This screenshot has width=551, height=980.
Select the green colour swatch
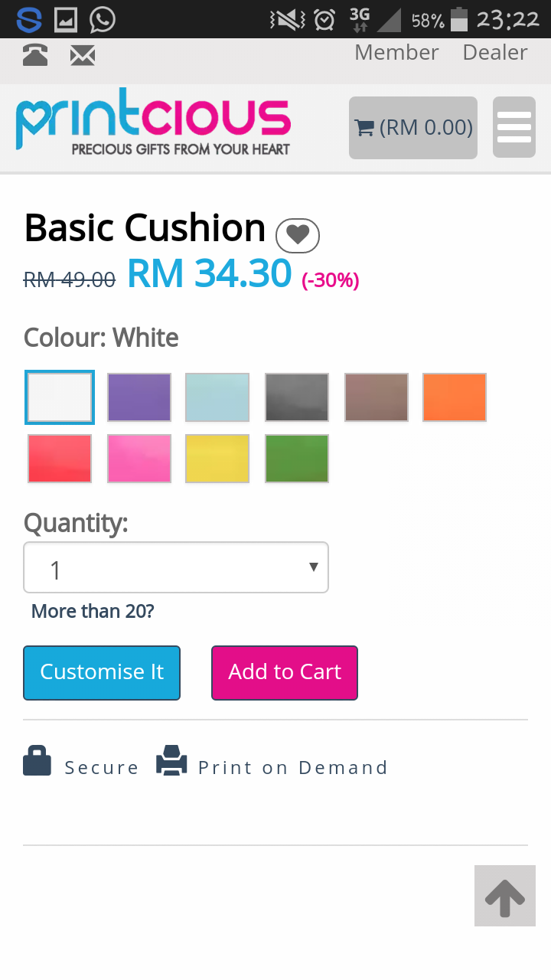pyautogui.click(x=297, y=459)
